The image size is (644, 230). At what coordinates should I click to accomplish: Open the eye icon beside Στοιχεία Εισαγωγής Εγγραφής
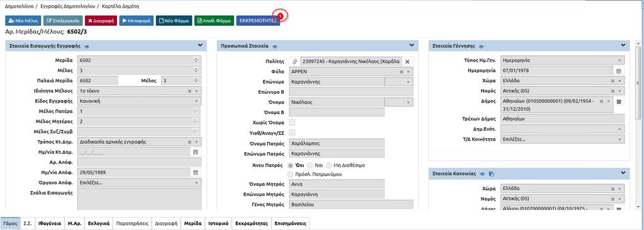[x=87, y=47]
